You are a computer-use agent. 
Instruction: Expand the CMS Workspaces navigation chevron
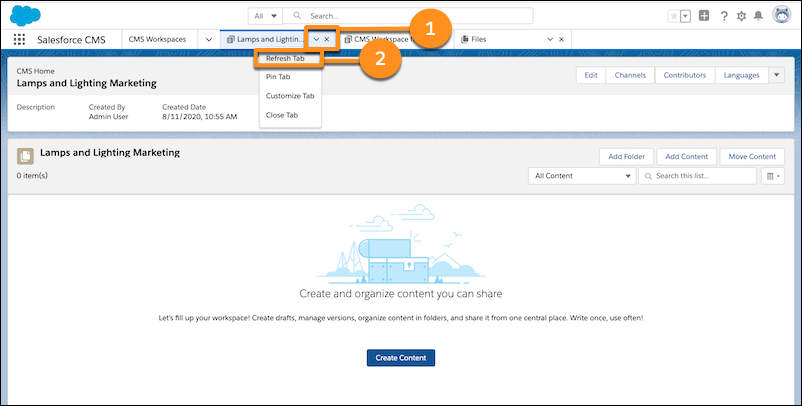(x=209, y=39)
